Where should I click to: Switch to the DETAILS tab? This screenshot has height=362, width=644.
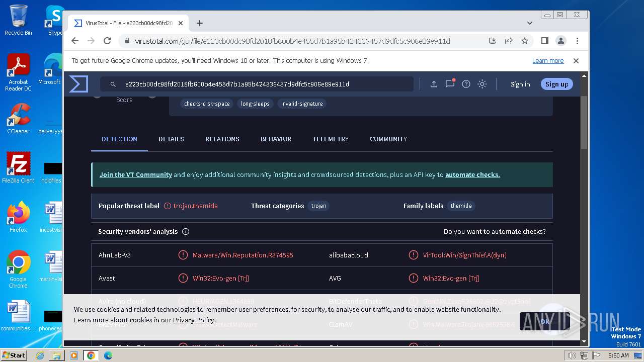point(171,139)
